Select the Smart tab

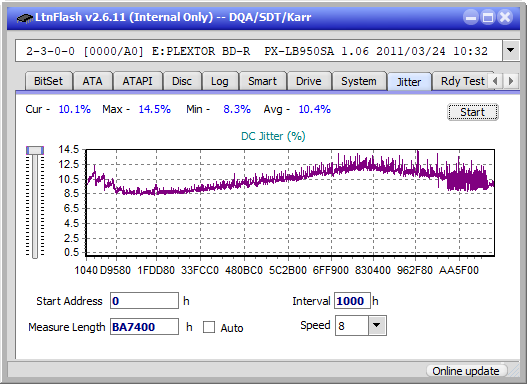pyautogui.click(x=262, y=81)
